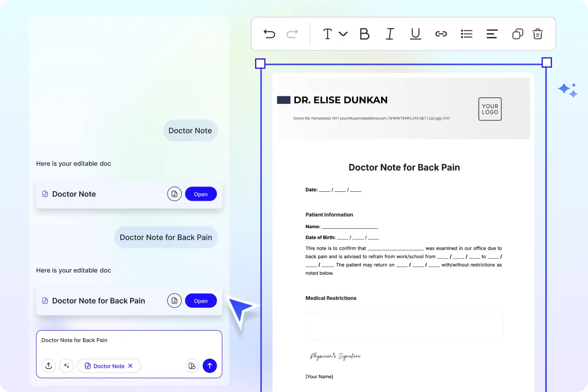Click the file icon beside Doctor Note for Back Pain title
The width and height of the screenshot is (588, 392).
click(45, 300)
